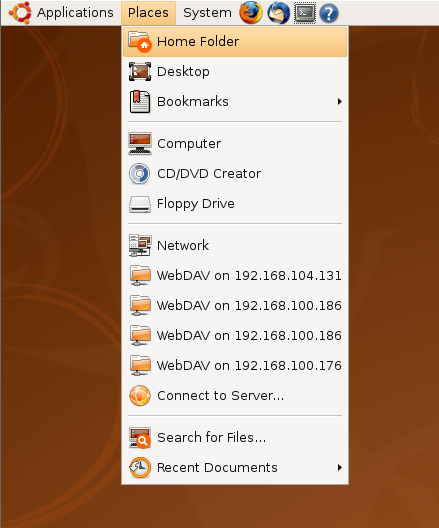Click the Home Folder icon

click(x=140, y=41)
